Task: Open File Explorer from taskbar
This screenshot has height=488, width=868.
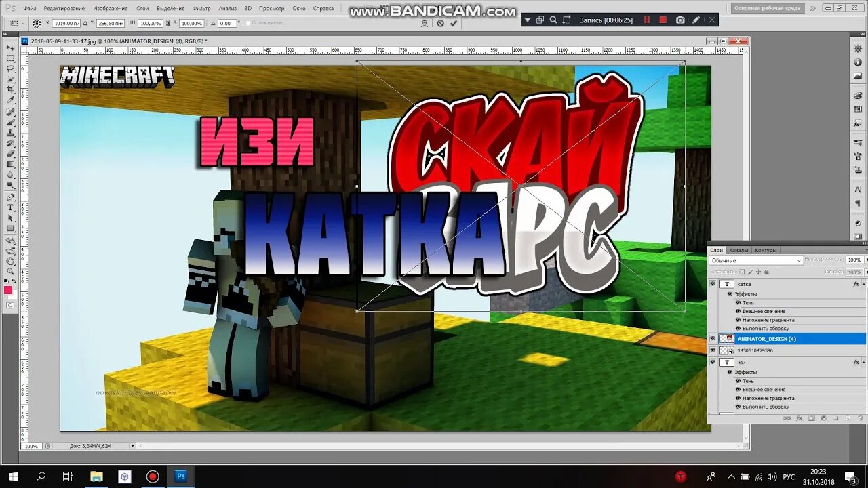Action: click(x=96, y=476)
